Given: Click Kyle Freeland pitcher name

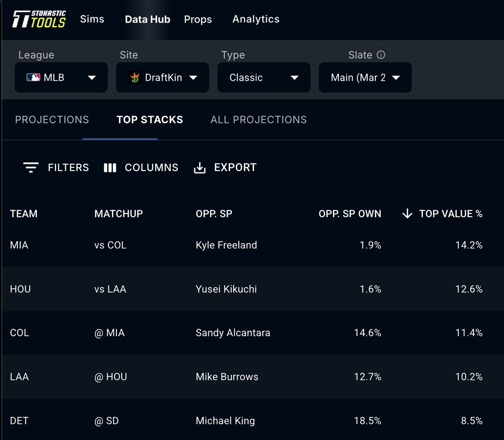Looking at the screenshot, I should click(226, 245).
